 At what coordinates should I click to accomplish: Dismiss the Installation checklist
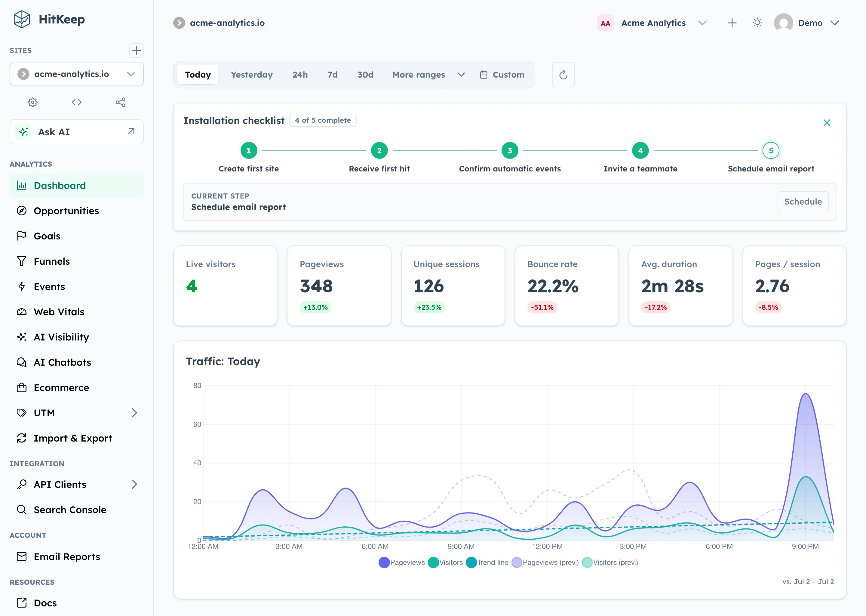827,122
